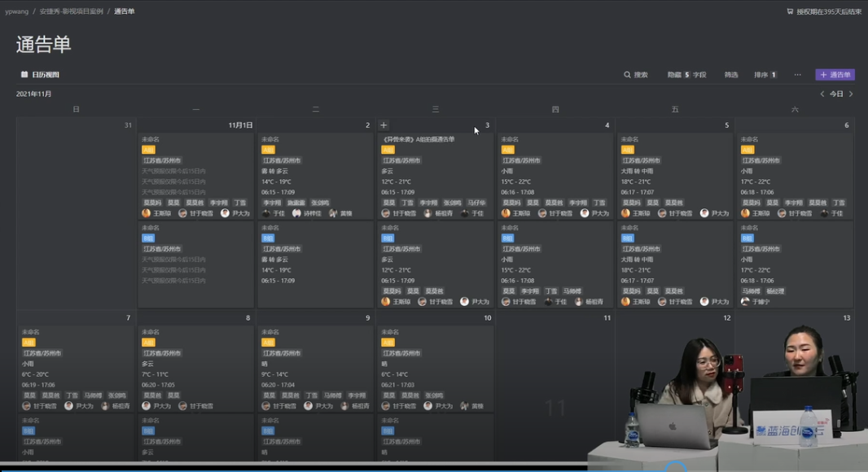Open November 1 B组 未命名 card
Screen dimensions: 868x472
(x=196, y=264)
